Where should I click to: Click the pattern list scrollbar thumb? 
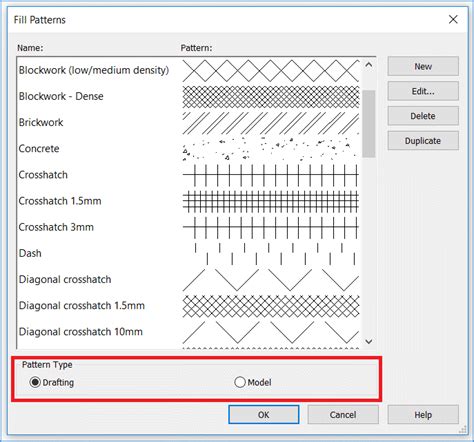(x=368, y=123)
